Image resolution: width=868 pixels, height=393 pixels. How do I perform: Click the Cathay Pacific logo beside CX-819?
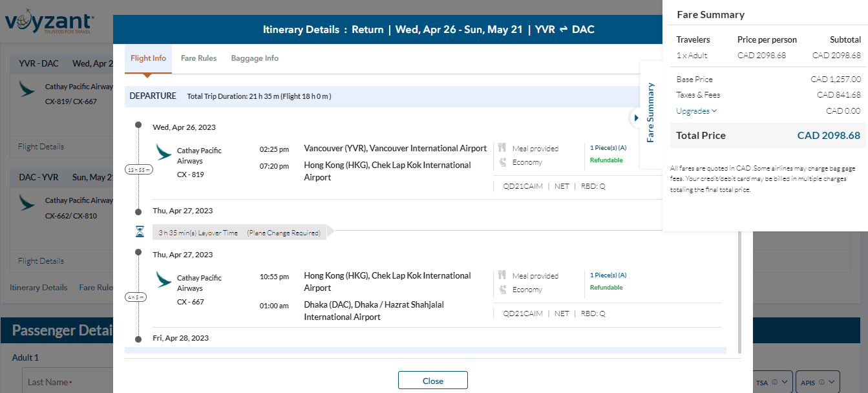pyautogui.click(x=164, y=153)
